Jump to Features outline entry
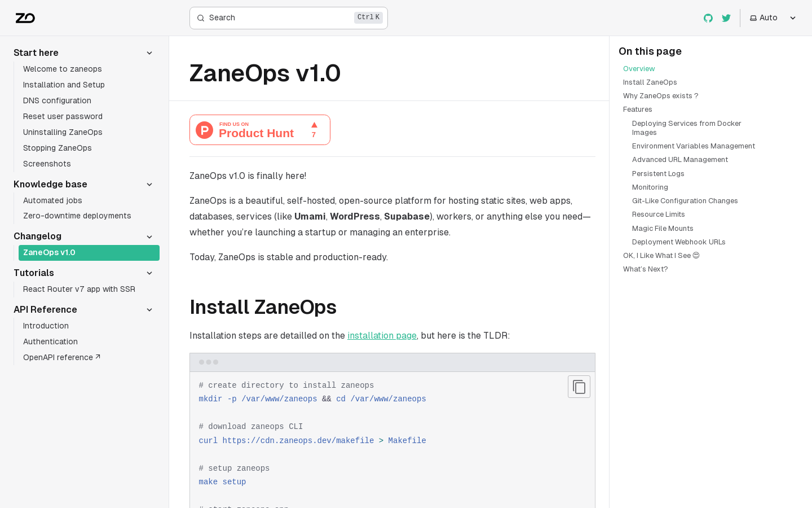 point(637,110)
